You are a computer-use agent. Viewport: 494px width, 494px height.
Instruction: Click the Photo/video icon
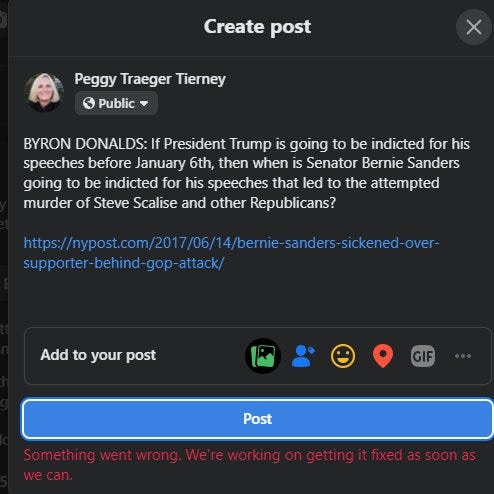pos(263,356)
